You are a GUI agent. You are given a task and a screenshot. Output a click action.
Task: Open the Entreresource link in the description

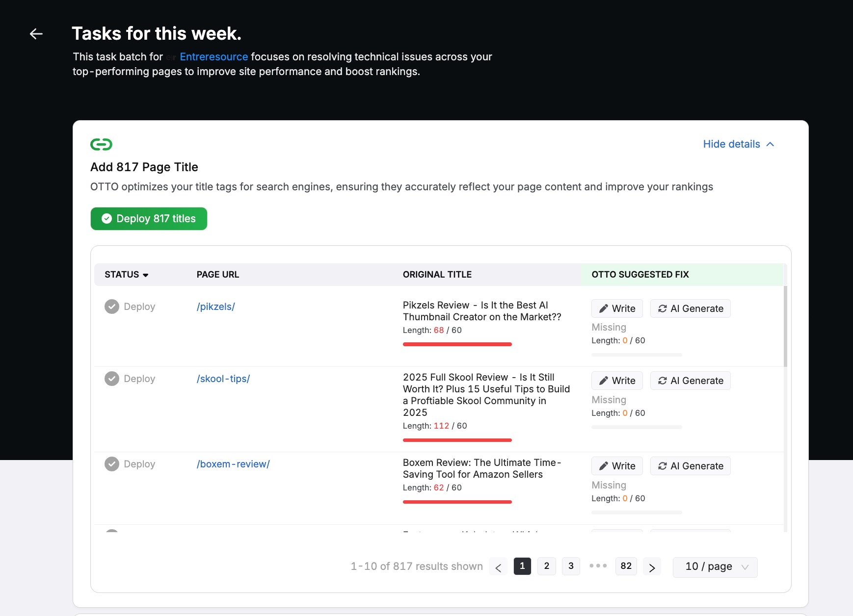coord(214,56)
